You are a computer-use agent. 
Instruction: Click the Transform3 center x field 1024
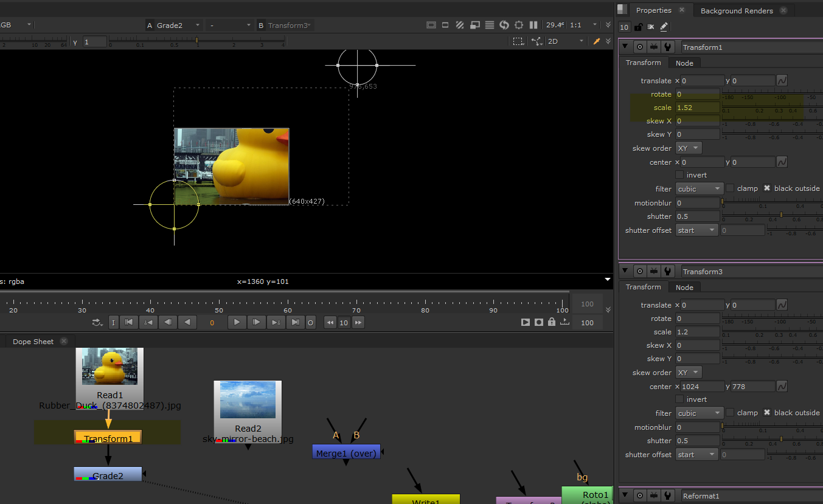pyautogui.click(x=704, y=386)
